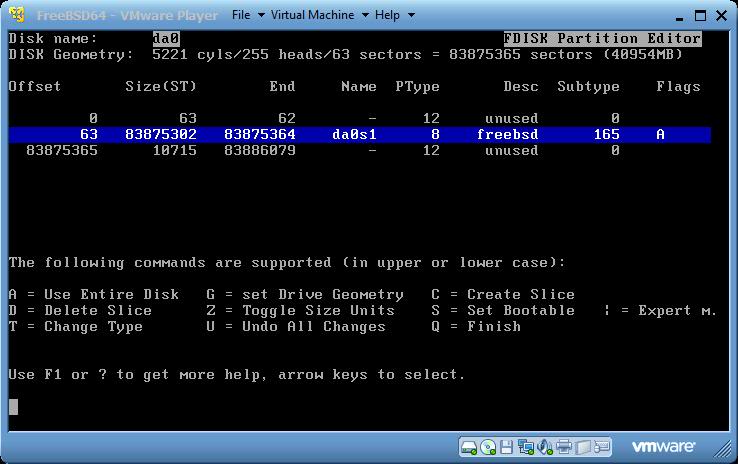The image size is (738, 464).
Task: Click the 'PType' column header
Action: coord(417,87)
